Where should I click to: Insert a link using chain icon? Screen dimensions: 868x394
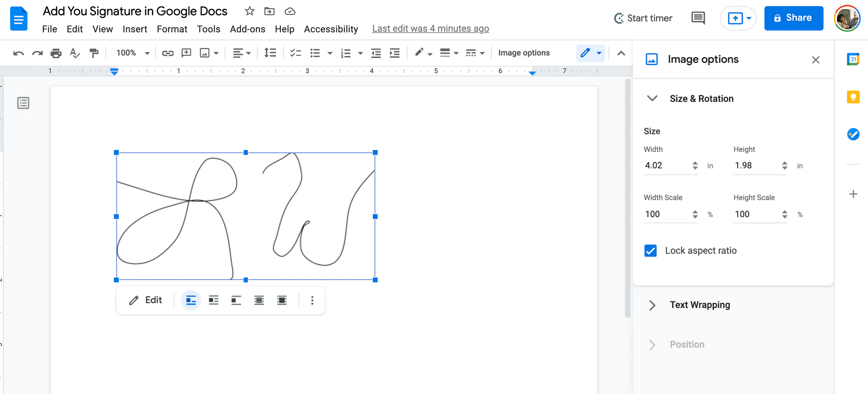(x=167, y=53)
